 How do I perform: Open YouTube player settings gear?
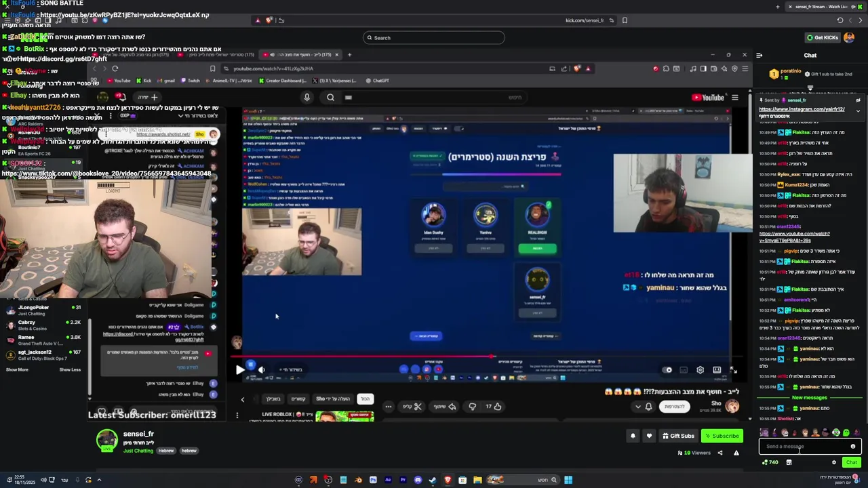point(700,369)
